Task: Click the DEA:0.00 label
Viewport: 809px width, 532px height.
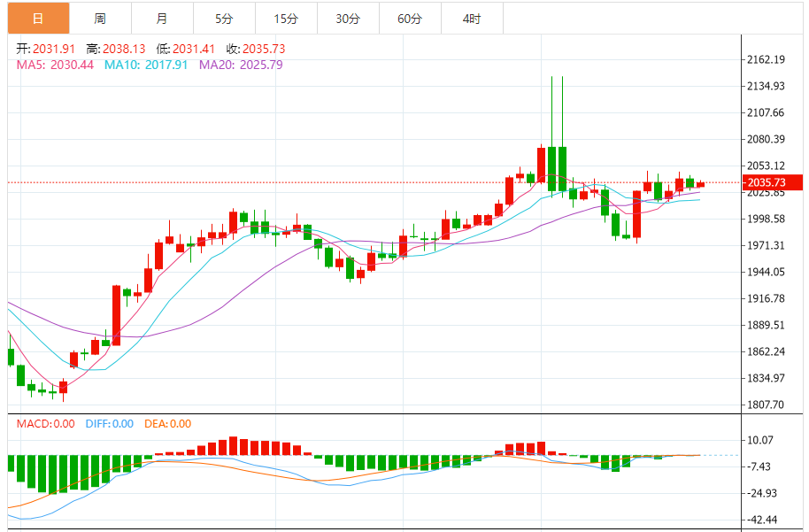Action: 167,424
